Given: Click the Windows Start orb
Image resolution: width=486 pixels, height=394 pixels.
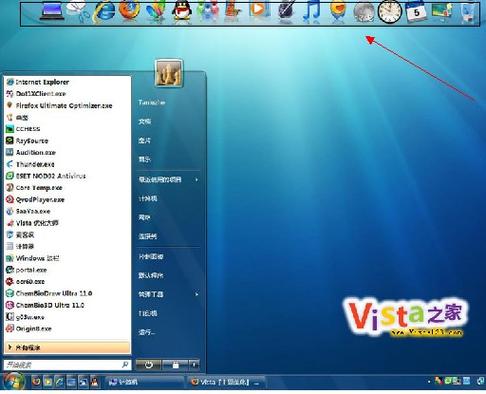Looking at the screenshot, I should tap(14, 382).
